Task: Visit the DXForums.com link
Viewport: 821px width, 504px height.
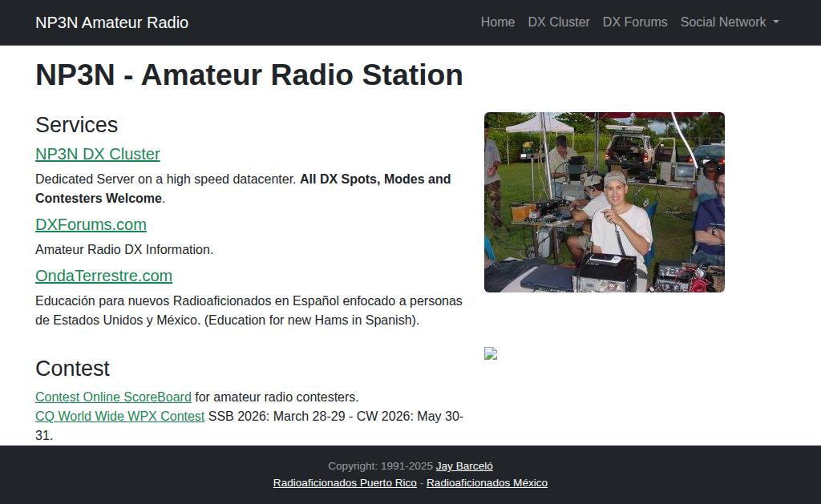Action: pos(91,224)
